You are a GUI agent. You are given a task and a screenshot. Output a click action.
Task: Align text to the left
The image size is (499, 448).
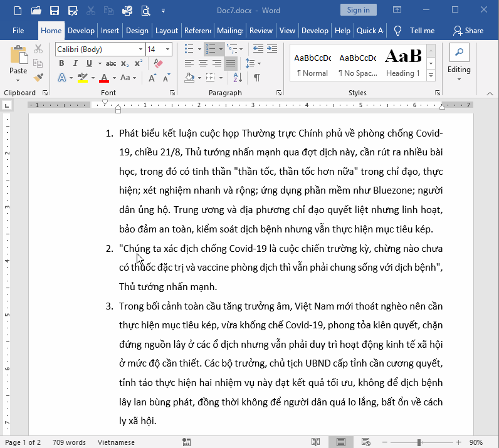point(189,63)
